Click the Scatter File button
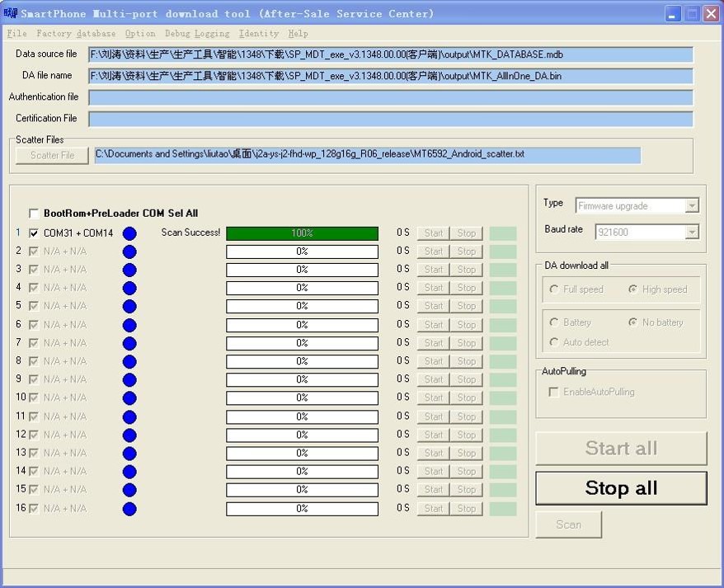724x588 pixels. [x=52, y=156]
